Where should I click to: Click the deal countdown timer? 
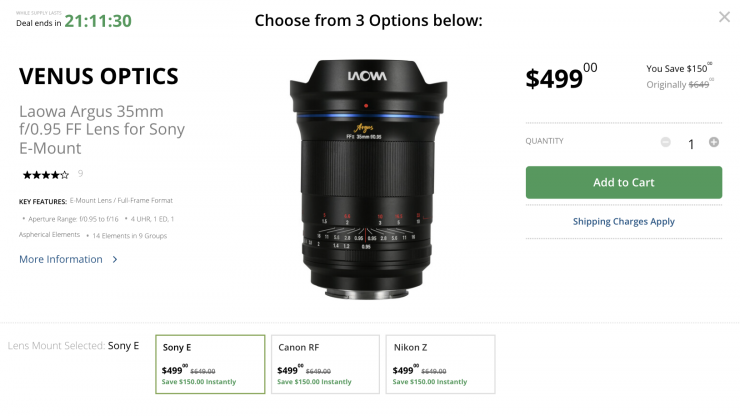tap(98, 21)
